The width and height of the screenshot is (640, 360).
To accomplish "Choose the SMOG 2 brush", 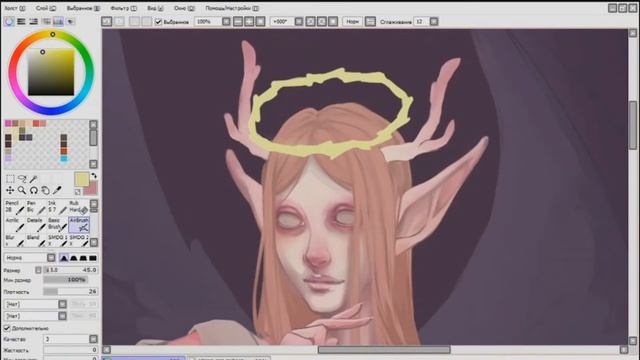I will tap(78, 241).
